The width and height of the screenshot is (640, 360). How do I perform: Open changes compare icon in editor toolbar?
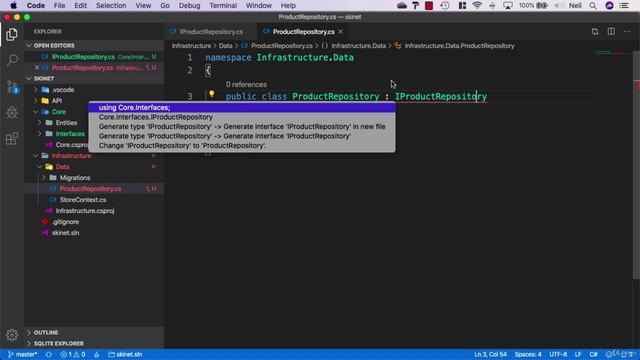click(595, 31)
